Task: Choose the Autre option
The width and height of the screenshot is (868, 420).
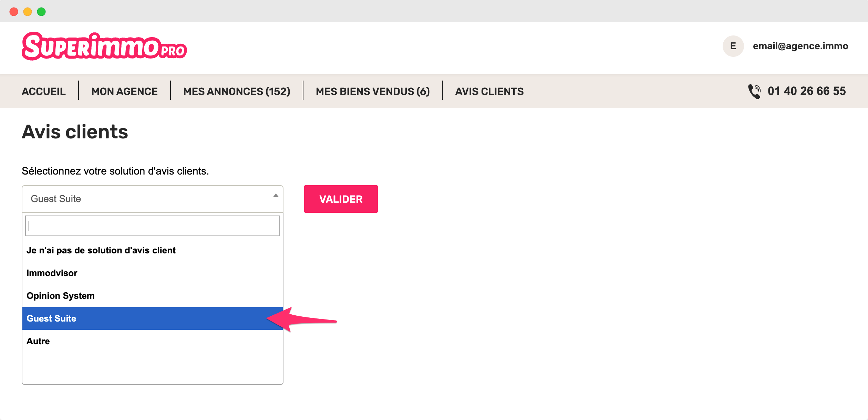Action: 153,341
